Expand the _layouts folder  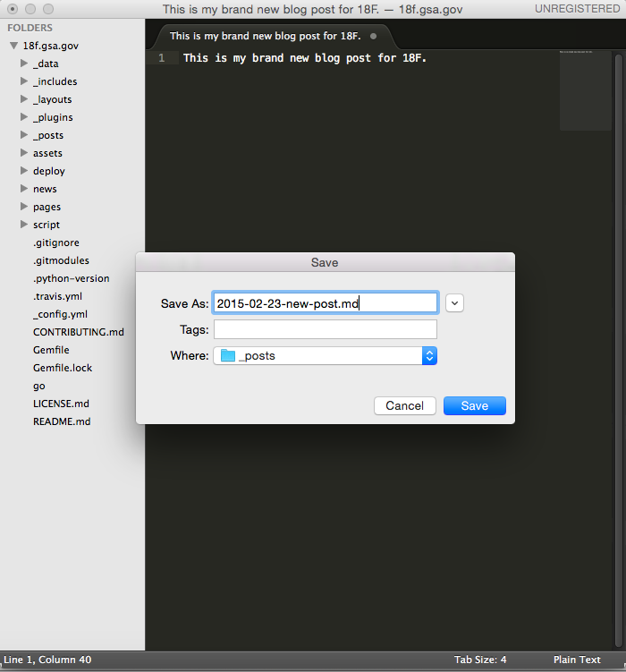[x=24, y=99]
